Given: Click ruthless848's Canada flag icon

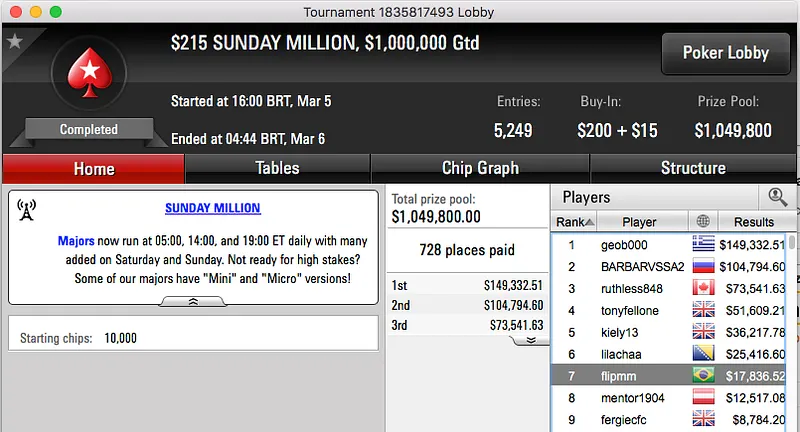Looking at the screenshot, I should (704, 288).
